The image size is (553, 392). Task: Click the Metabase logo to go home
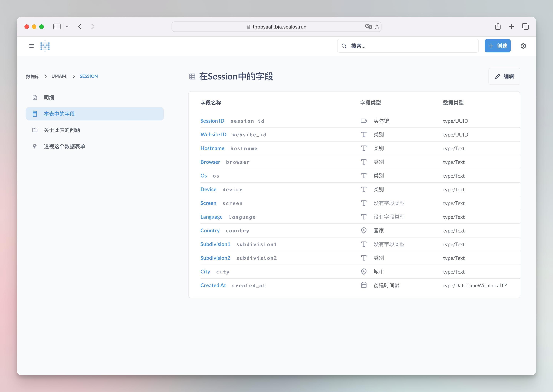[x=45, y=46]
